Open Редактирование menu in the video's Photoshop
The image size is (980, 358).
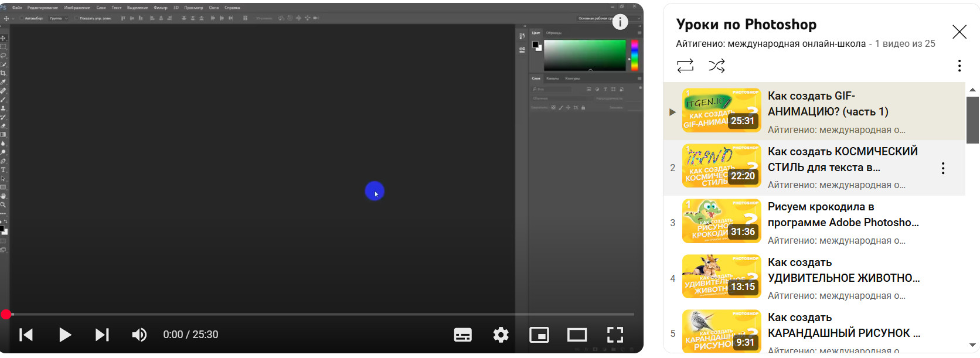tap(42, 8)
